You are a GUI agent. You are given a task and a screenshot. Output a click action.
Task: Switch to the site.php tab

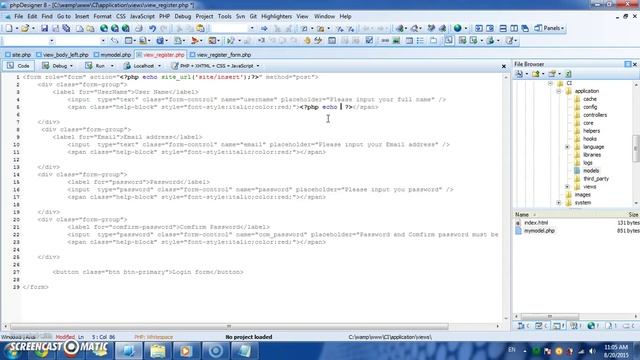click(x=18, y=55)
